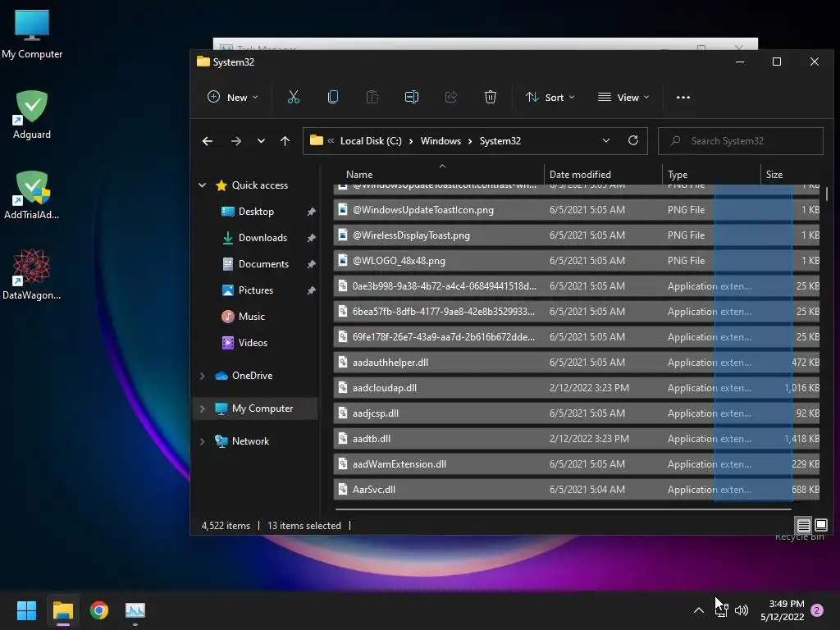Screen dimensions: 840x630
Task: Expand the My Computer tree node
Action: click(202, 409)
